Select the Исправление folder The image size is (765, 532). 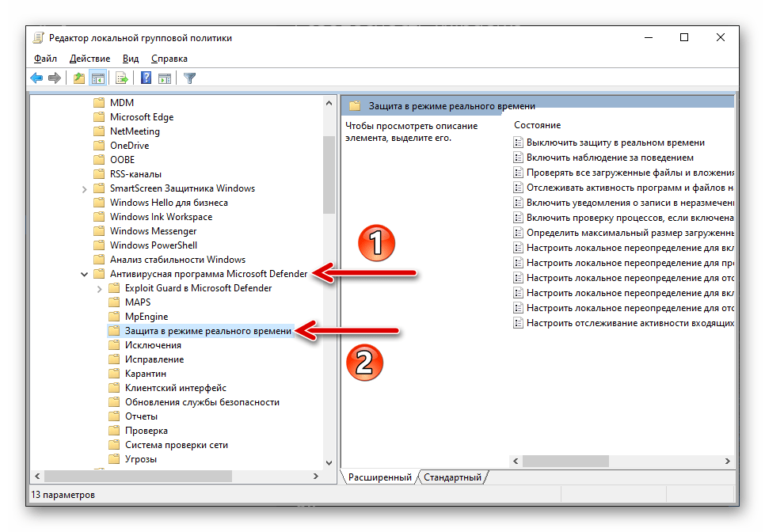pyautogui.click(x=154, y=359)
